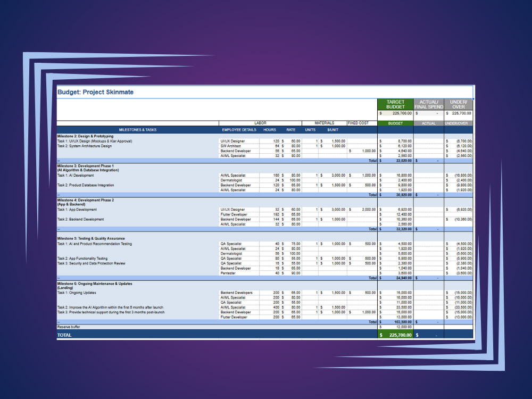Click the budget value "33,500.00"
The width and height of the screenshot is (532, 399).
coord(404,307)
